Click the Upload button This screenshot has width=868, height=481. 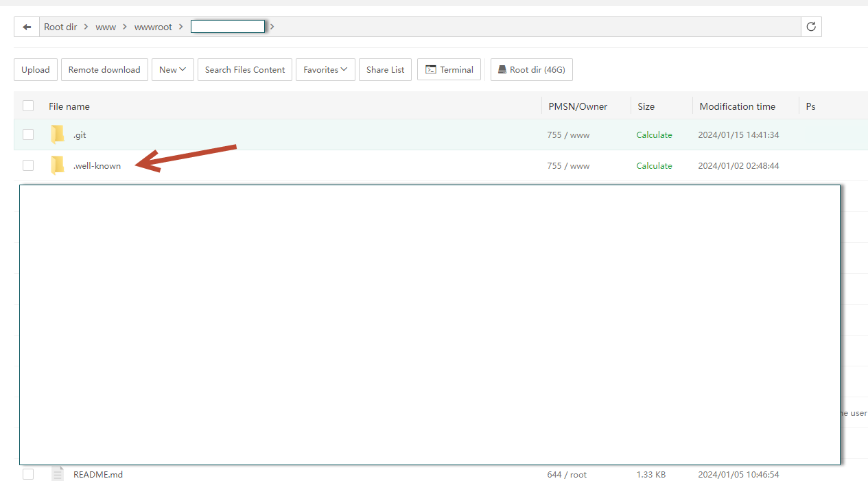pos(36,70)
